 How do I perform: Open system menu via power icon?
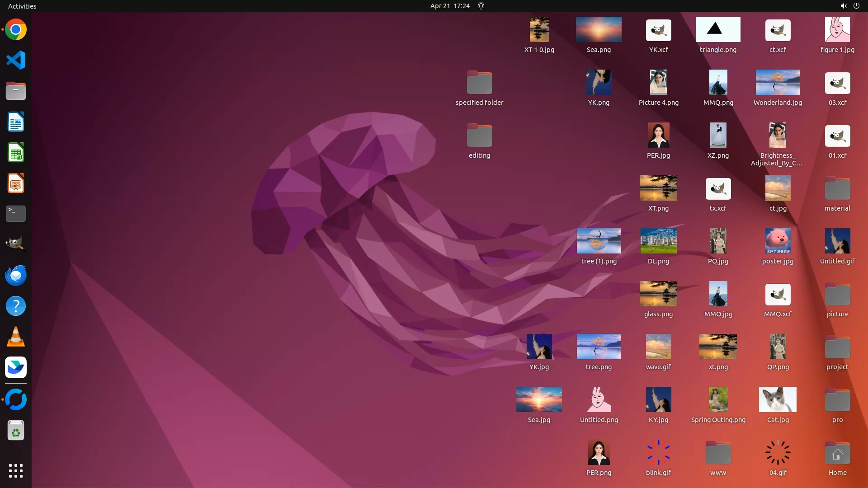pos(856,6)
